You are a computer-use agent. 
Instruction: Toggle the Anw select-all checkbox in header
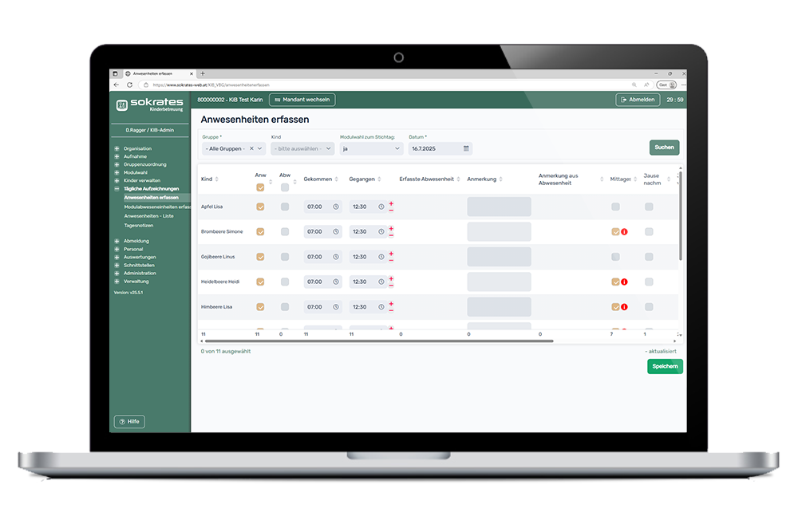point(260,187)
